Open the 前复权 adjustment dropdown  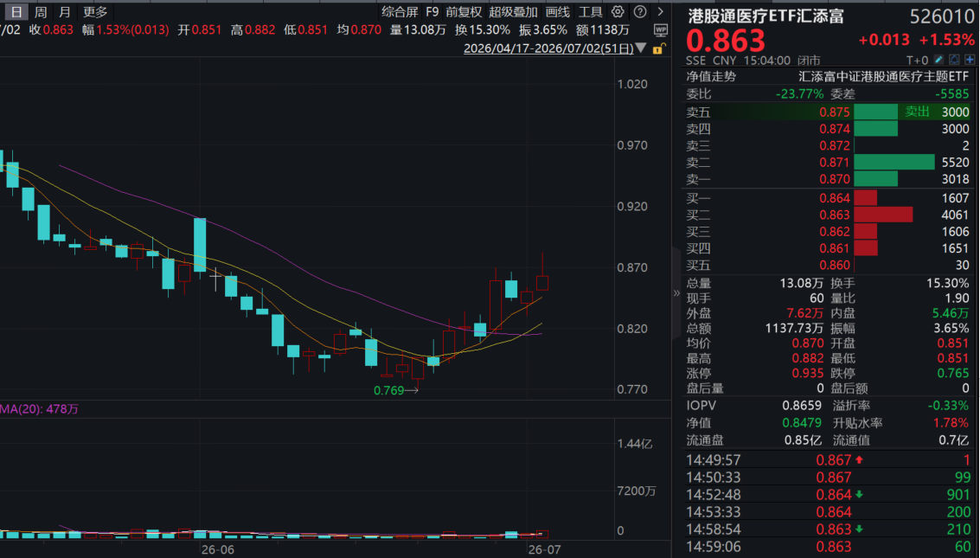pyautogui.click(x=463, y=12)
